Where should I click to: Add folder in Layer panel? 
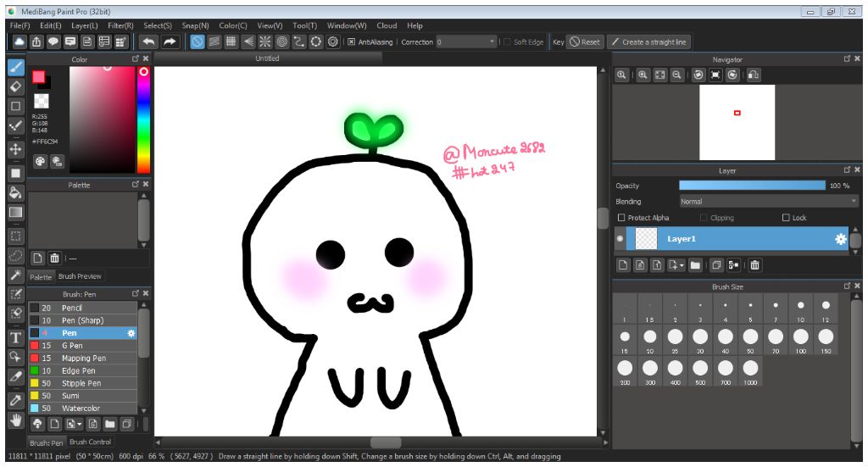(695, 265)
